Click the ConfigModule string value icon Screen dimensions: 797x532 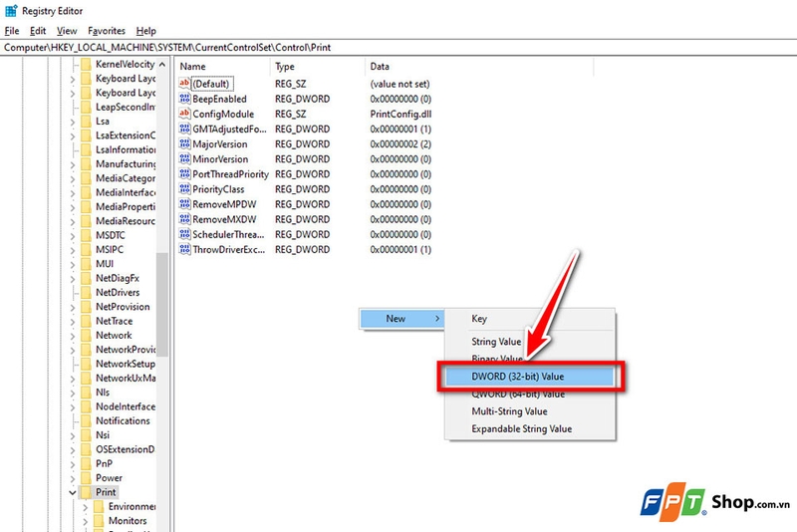[184, 114]
